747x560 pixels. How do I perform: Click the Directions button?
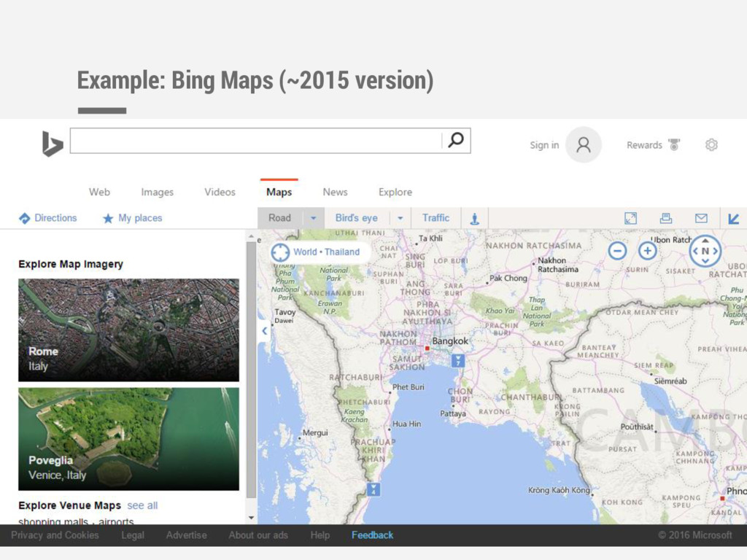(x=47, y=218)
